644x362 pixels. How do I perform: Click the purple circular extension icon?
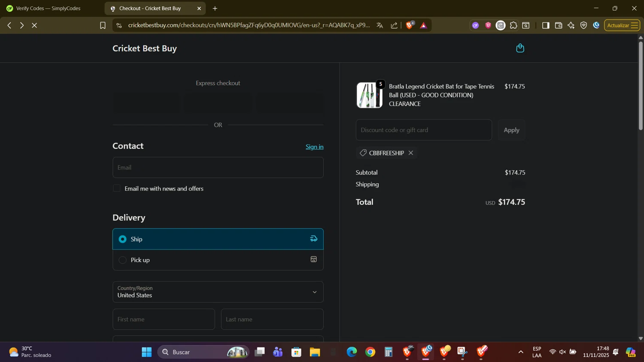475,25
